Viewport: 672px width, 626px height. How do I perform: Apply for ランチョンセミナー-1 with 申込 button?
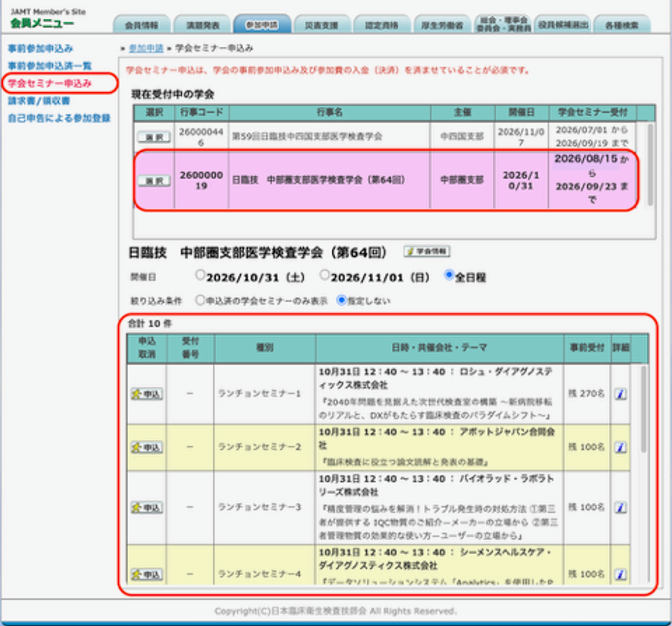click(x=147, y=394)
